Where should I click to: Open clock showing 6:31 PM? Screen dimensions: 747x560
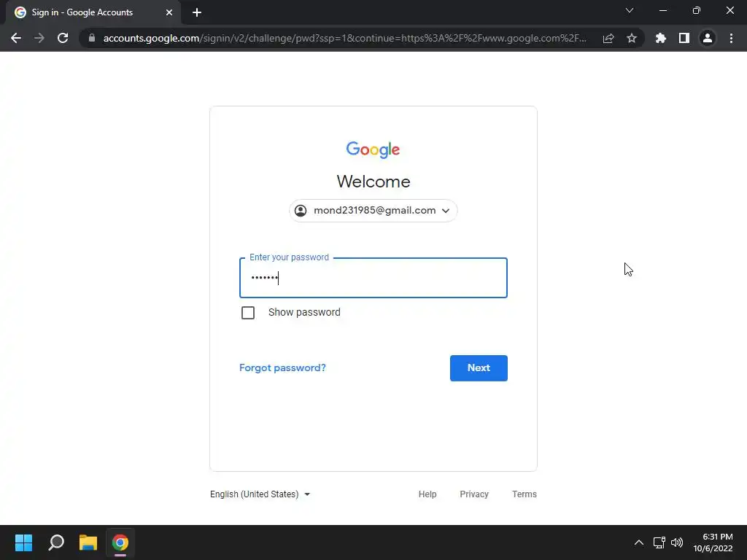point(713,542)
